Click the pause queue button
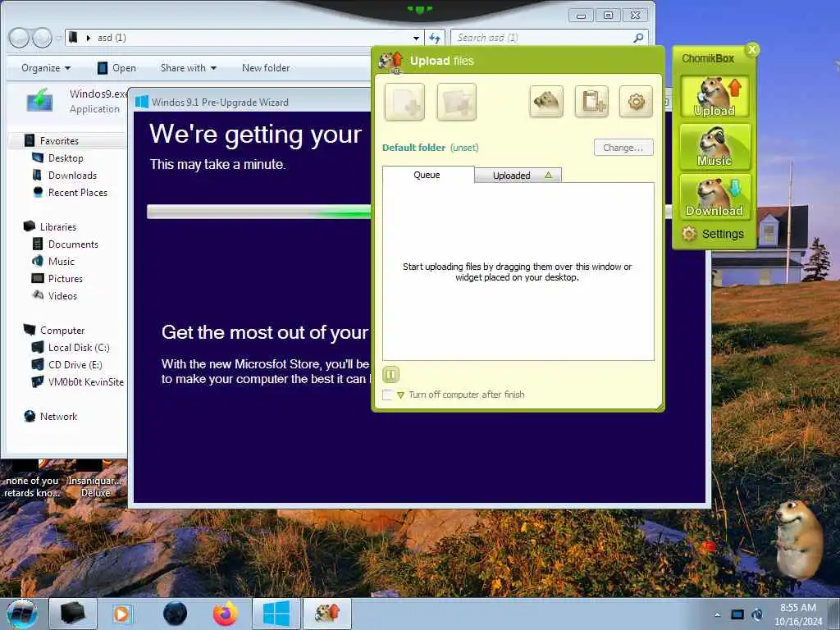Screen dimensions: 840x630 point(390,374)
